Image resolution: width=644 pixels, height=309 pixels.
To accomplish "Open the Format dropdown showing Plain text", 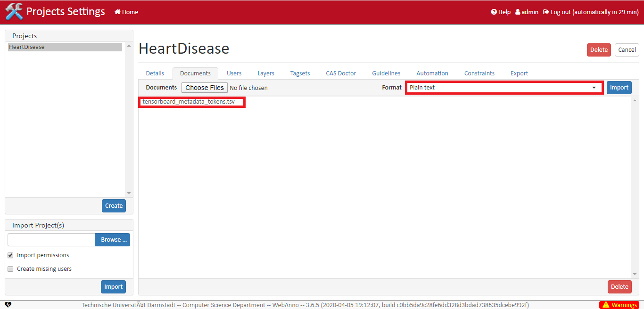I will click(x=504, y=87).
